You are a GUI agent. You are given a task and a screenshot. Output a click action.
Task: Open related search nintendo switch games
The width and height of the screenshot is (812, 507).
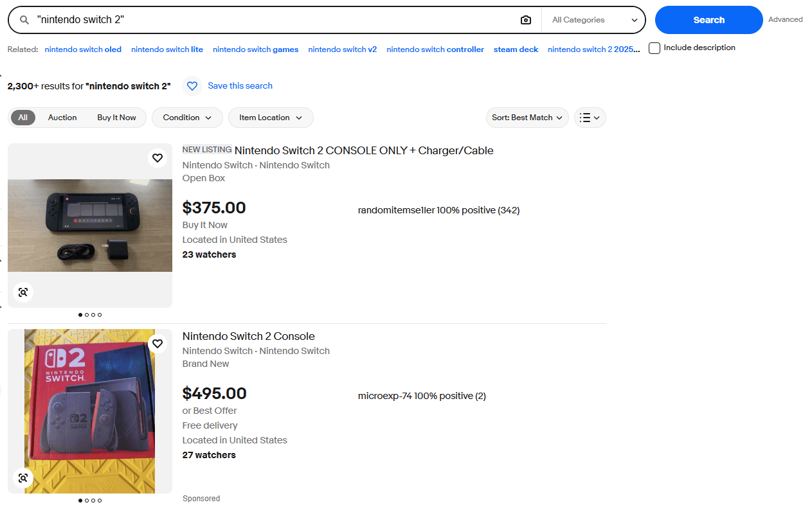(255, 49)
